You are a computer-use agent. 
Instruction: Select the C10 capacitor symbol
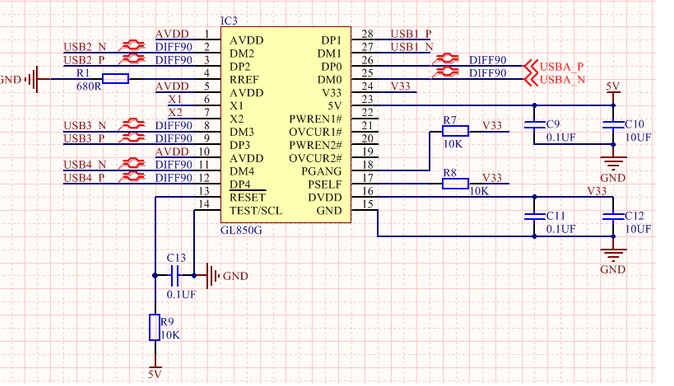[x=613, y=125]
